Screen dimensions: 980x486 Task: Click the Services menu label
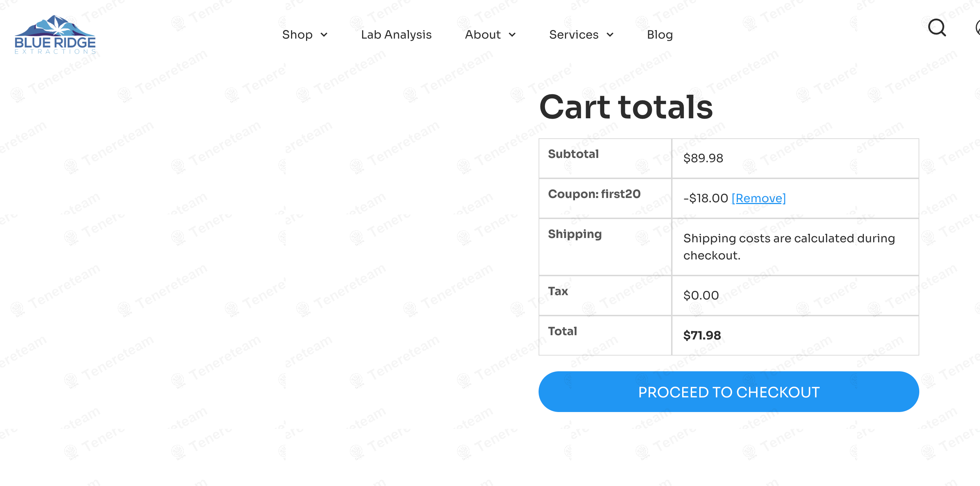pyautogui.click(x=573, y=35)
